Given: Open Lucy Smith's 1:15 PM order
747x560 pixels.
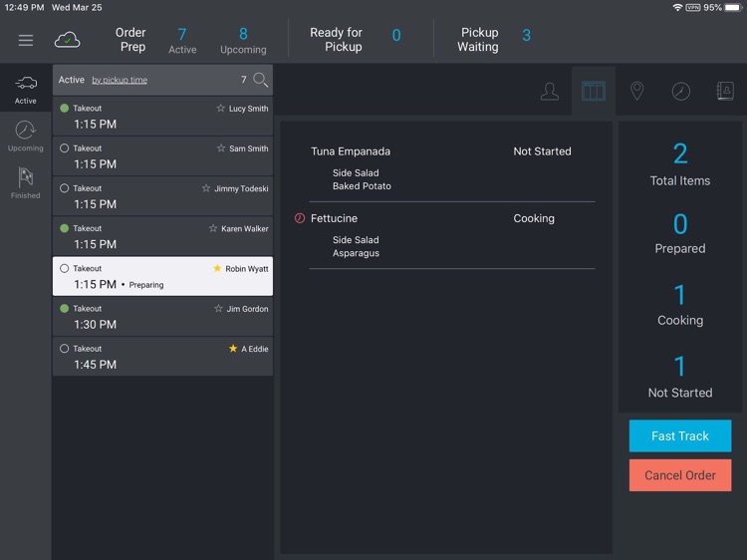Looking at the screenshot, I should click(162, 117).
